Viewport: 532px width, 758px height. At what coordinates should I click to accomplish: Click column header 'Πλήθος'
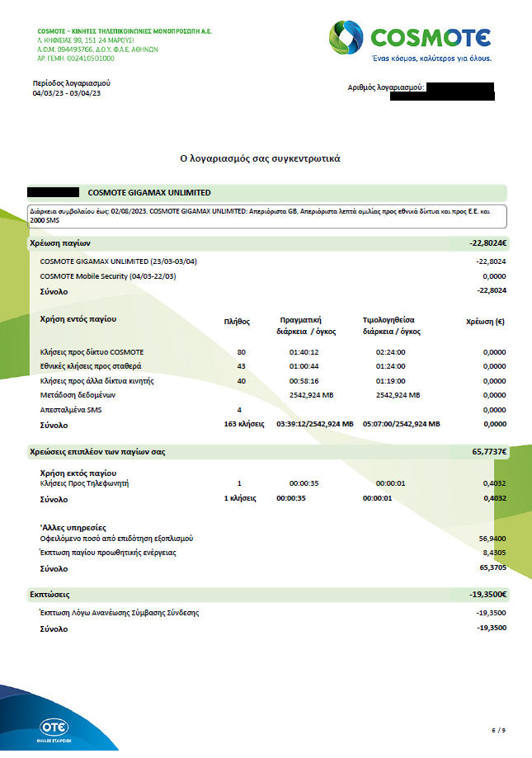point(237,322)
